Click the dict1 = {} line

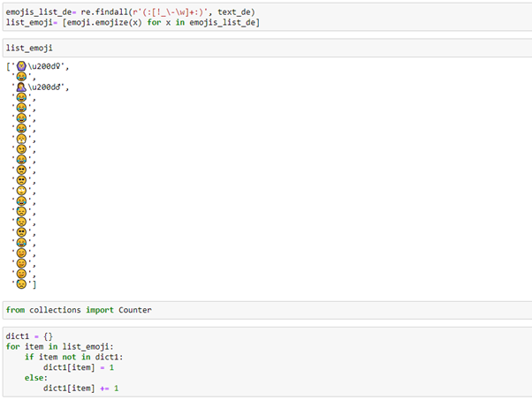click(x=29, y=336)
